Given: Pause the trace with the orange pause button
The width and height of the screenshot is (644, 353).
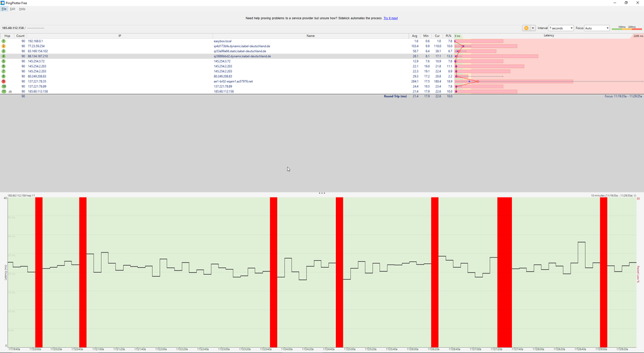Looking at the screenshot, I should click(526, 28).
